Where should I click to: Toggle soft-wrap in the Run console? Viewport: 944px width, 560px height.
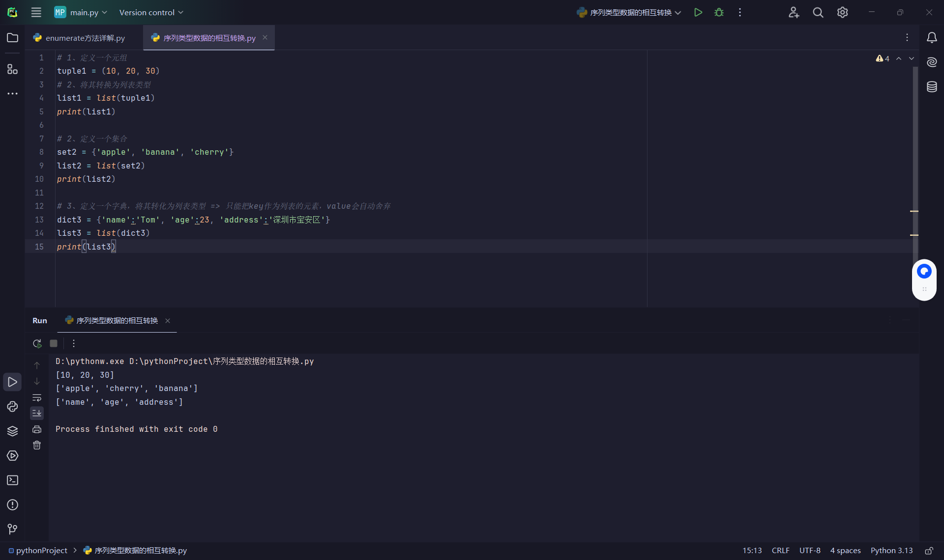[37, 397]
